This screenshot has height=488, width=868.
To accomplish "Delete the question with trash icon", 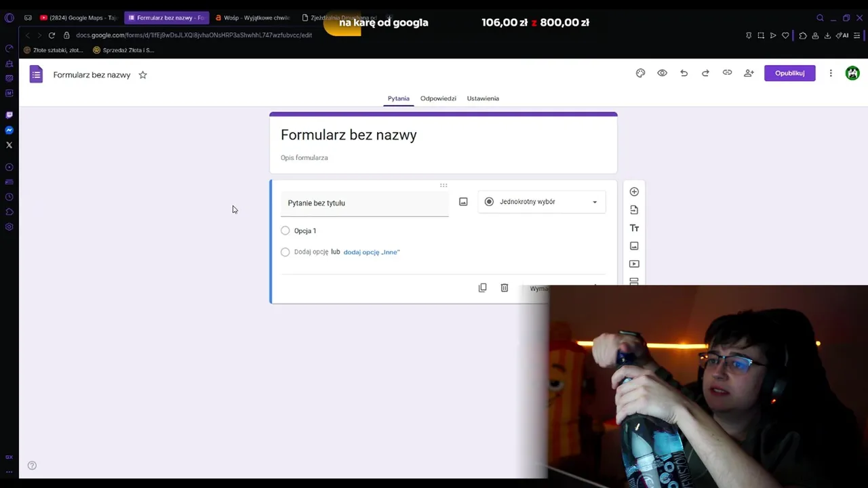I will point(504,288).
